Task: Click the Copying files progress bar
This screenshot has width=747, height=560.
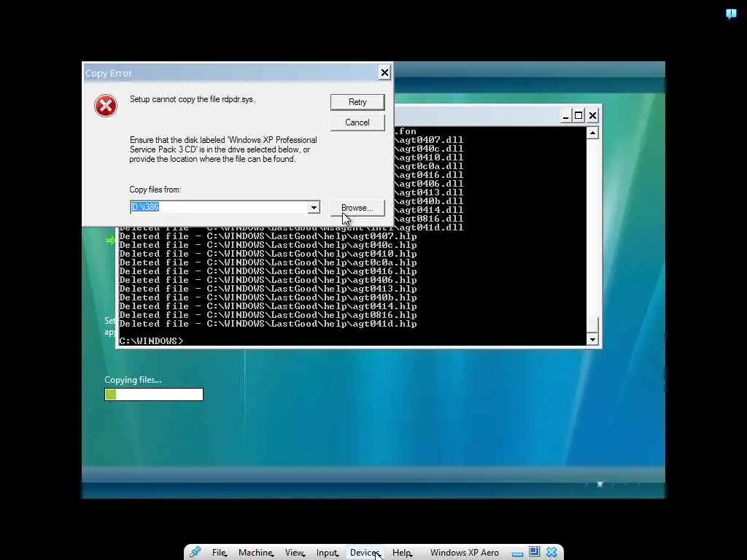Action: (x=154, y=394)
